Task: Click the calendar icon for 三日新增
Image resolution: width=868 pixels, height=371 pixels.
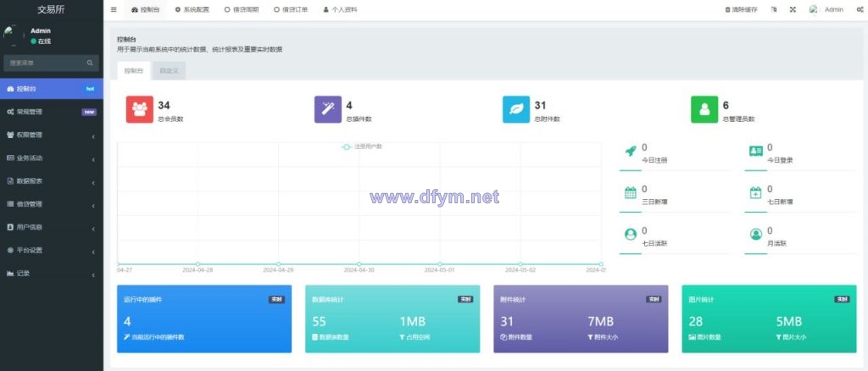Action: (630, 193)
